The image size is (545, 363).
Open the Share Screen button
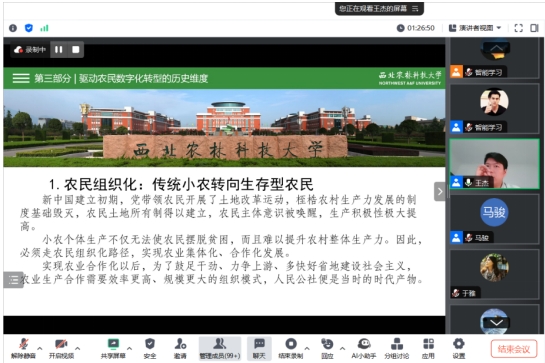pos(113,348)
